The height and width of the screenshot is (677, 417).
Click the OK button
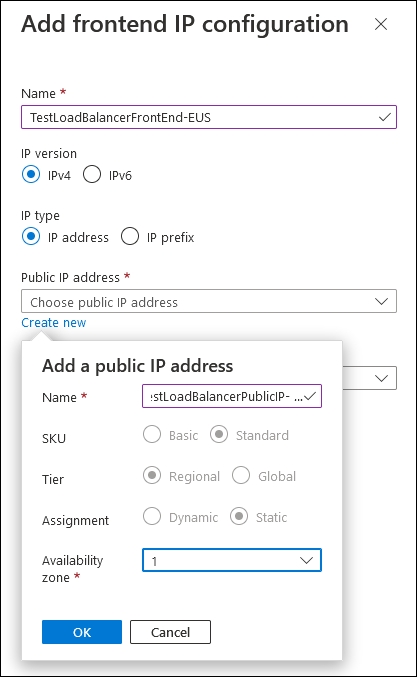point(82,632)
